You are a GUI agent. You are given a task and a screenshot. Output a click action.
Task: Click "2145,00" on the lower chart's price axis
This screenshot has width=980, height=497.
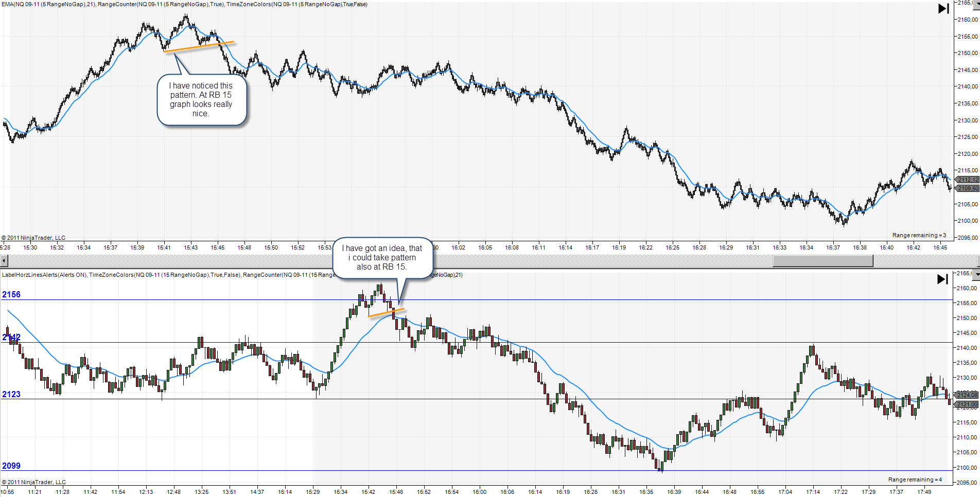pyautogui.click(x=968, y=333)
